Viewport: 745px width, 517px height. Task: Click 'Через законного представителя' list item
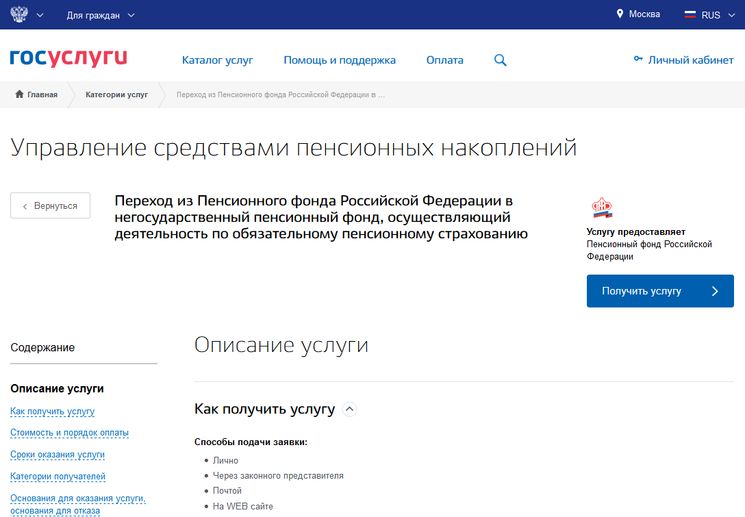[278, 476]
